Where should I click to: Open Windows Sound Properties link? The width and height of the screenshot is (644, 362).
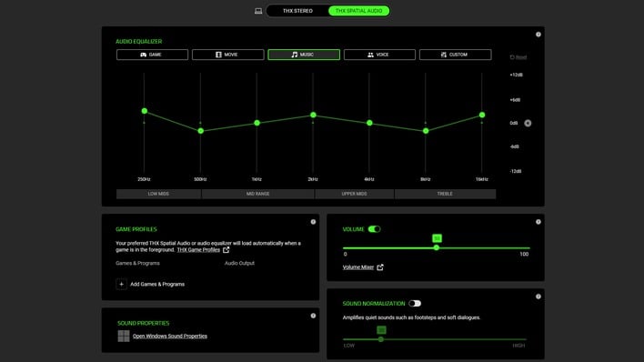click(x=170, y=337)
